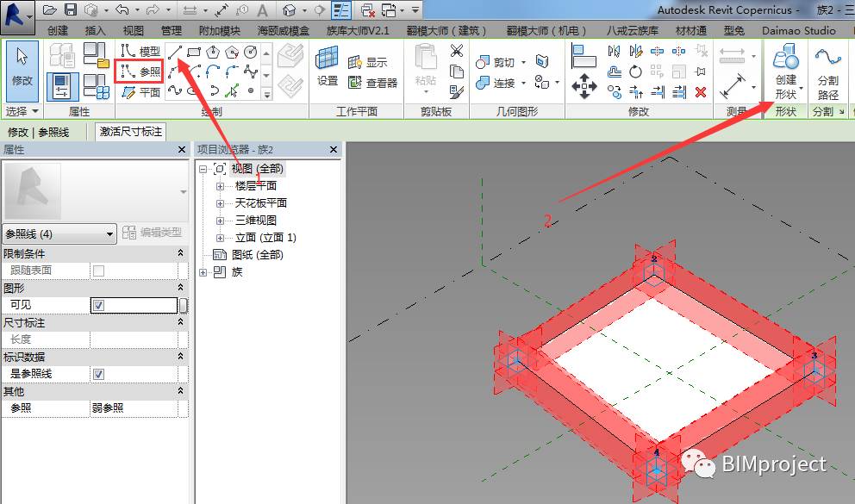Screen dimensions: 855x504
Task: Close the Properties (属性) palette
Action: (x=182, y=149)
